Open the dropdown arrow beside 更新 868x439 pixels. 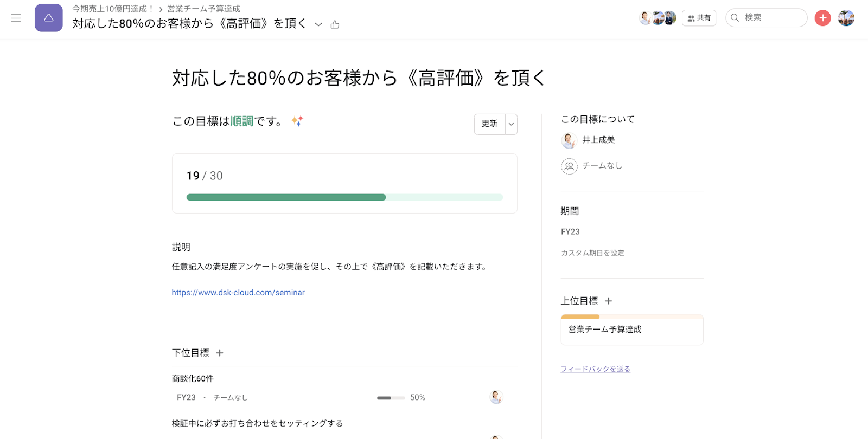(x=511, y=124)
